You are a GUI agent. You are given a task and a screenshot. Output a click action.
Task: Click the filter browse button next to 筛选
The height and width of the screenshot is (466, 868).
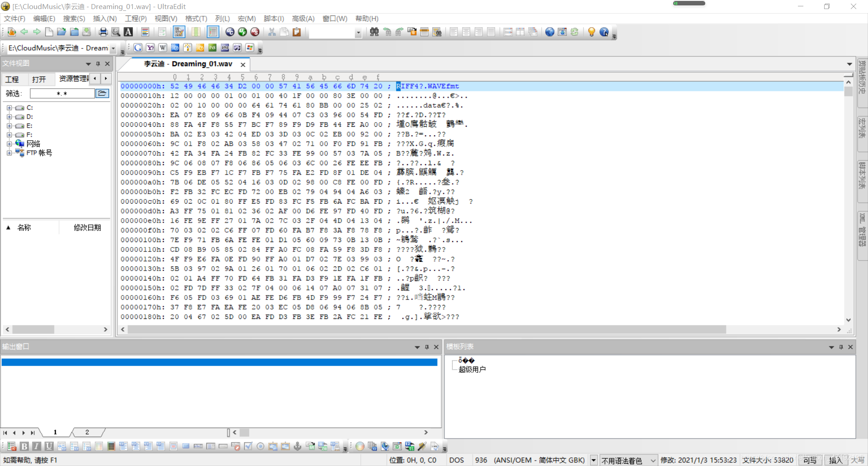coord(103,93)
